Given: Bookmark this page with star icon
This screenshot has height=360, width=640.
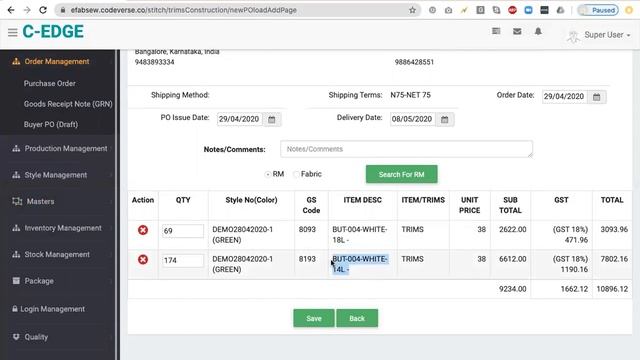Looking at the screenshot, I should (412, 10).
